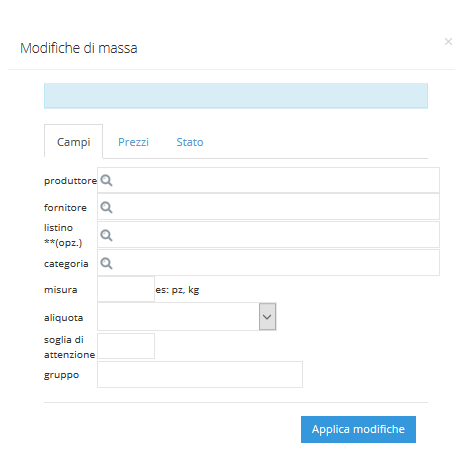Focus the listino optional text field
The image size is (455, 472).
[268, 235]
